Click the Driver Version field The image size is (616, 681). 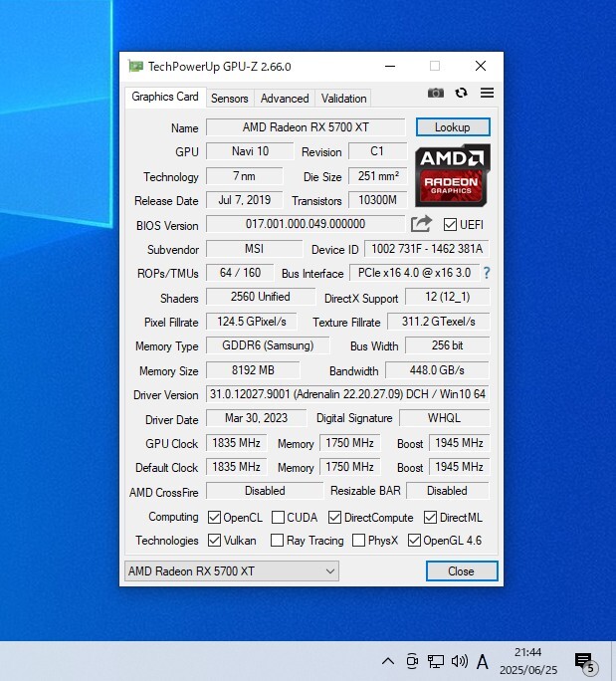[x=347, y=394]
